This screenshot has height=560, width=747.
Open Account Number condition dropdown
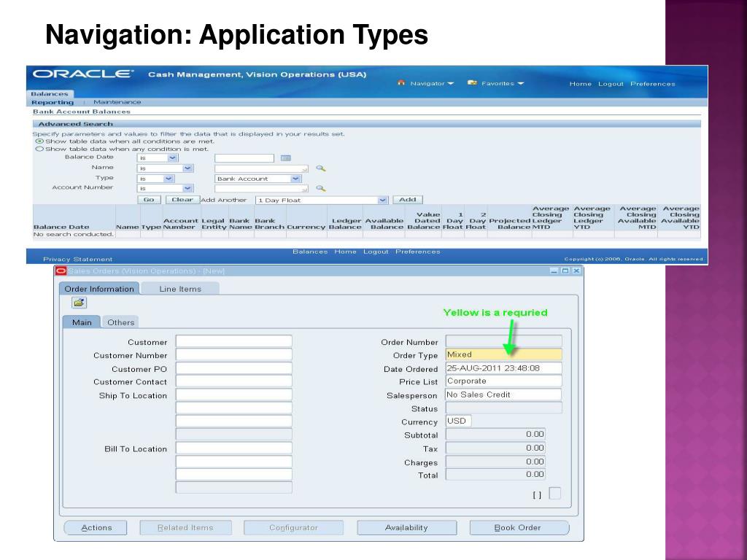[165, 189]
